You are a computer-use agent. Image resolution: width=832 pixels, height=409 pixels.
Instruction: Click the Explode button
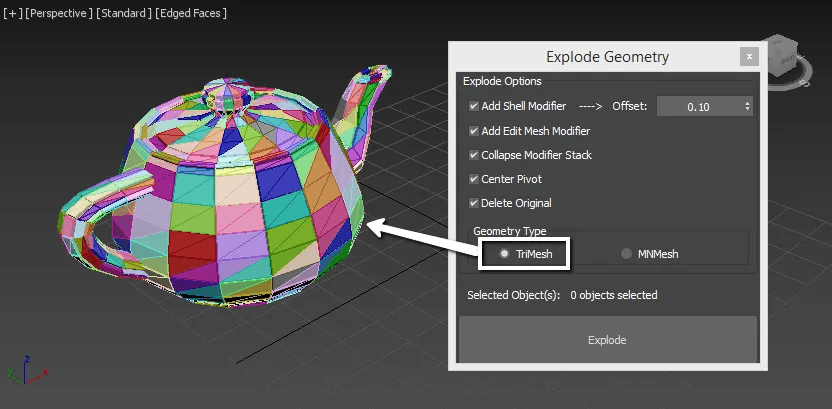(608, 340)
